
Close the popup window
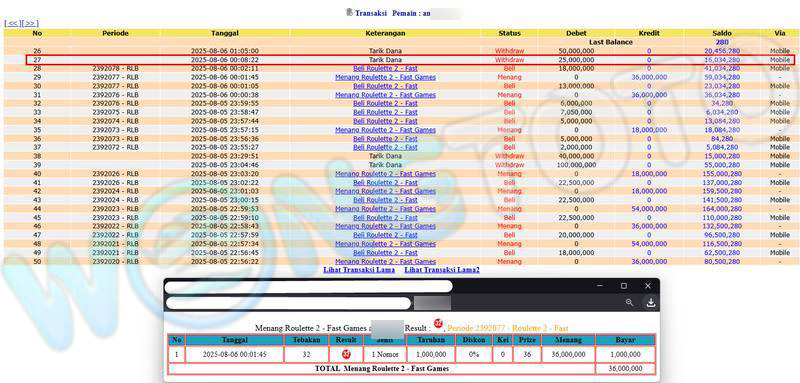647,286
